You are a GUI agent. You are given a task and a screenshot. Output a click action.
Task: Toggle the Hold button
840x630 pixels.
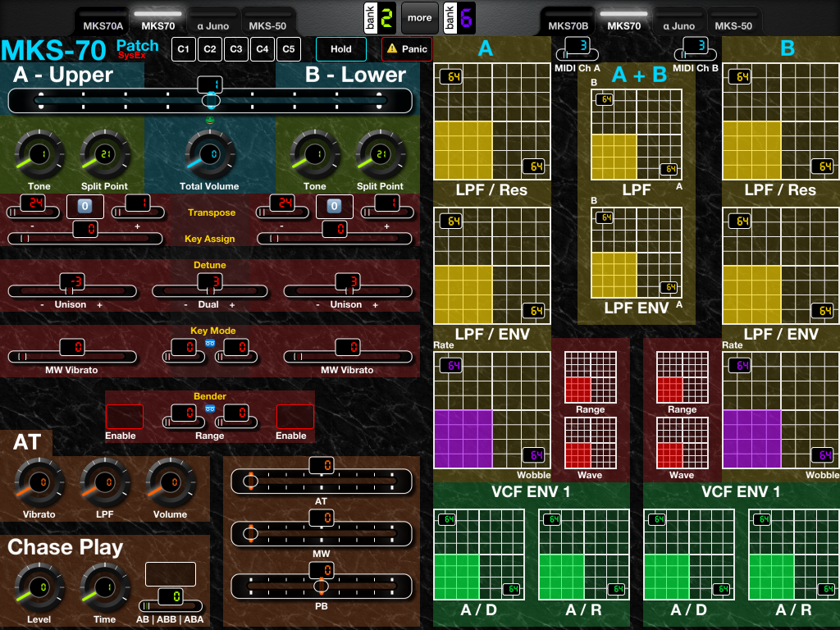[x=341, y=48]
